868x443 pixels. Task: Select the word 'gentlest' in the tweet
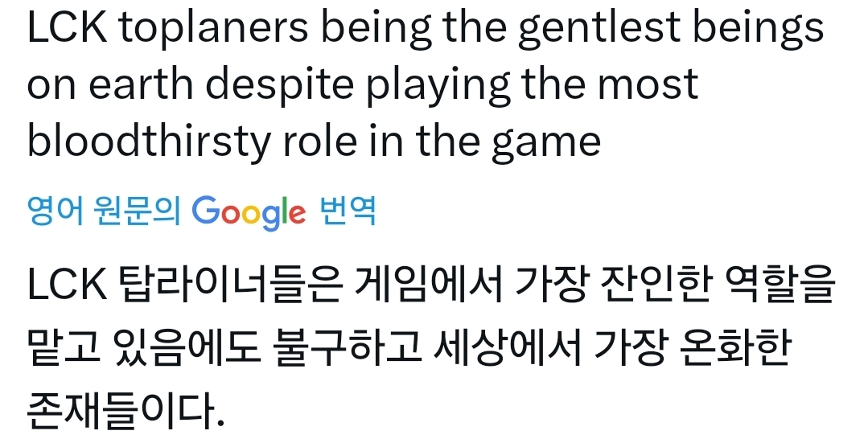click(597, 30)
